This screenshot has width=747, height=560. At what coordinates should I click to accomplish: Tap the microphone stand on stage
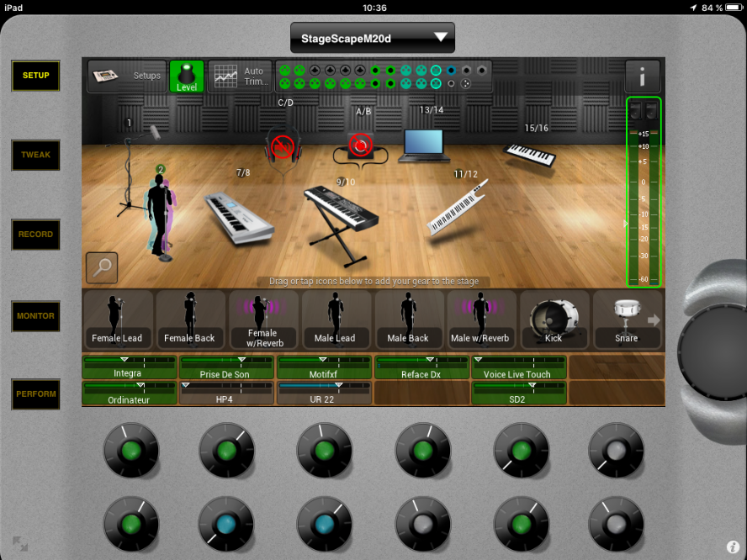[x=133, y=172]
